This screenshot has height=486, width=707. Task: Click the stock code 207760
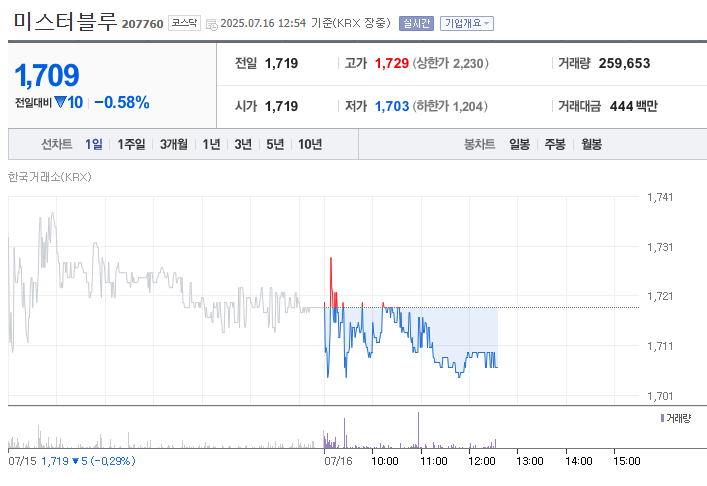[x=142, y=24]
